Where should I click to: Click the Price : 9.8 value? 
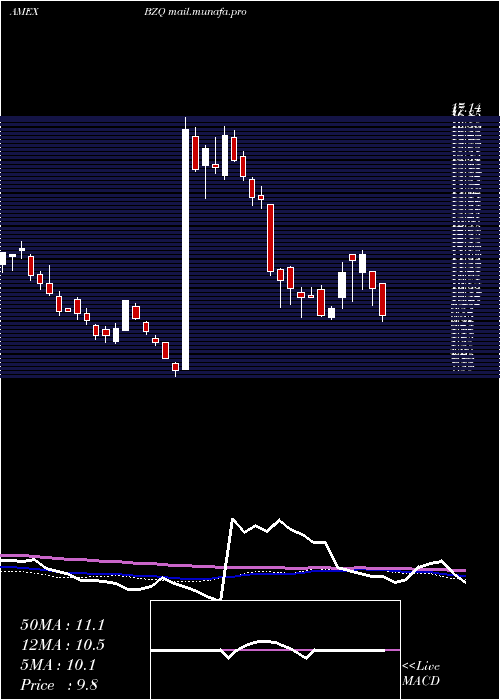click(x=59, y=685)
